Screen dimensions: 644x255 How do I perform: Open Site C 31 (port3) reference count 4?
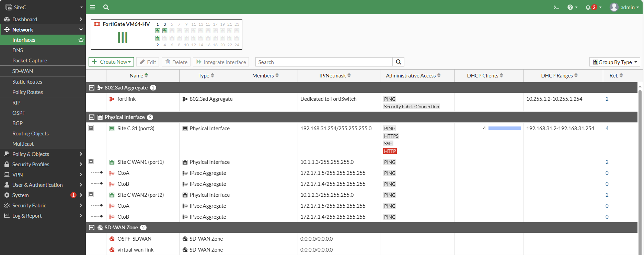point(607,129)
